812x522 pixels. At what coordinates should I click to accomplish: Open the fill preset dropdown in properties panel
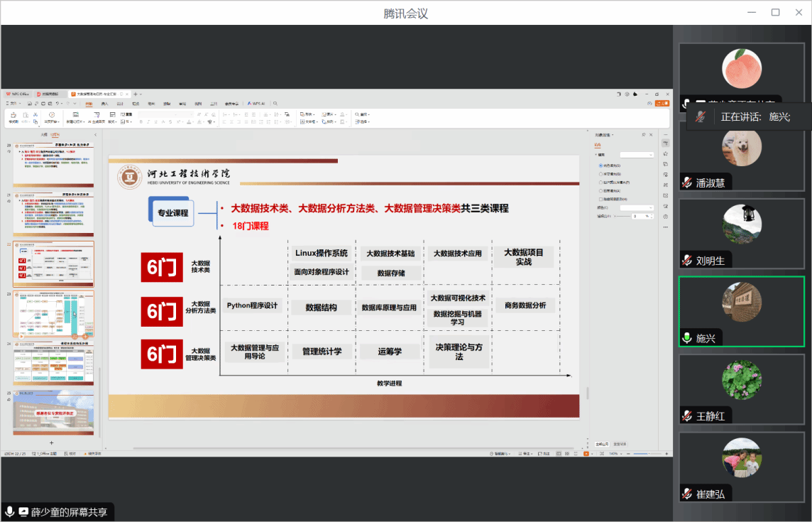[636, 154]
